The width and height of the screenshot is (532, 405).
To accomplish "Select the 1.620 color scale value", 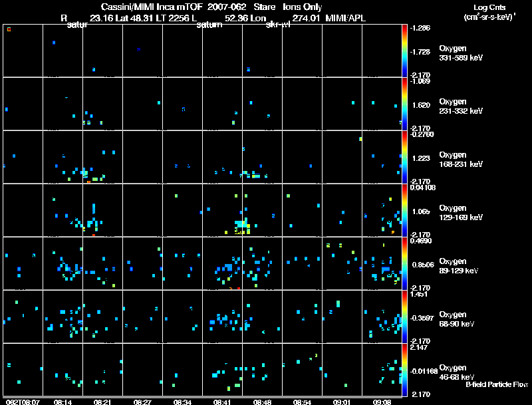I will (422, 105).
